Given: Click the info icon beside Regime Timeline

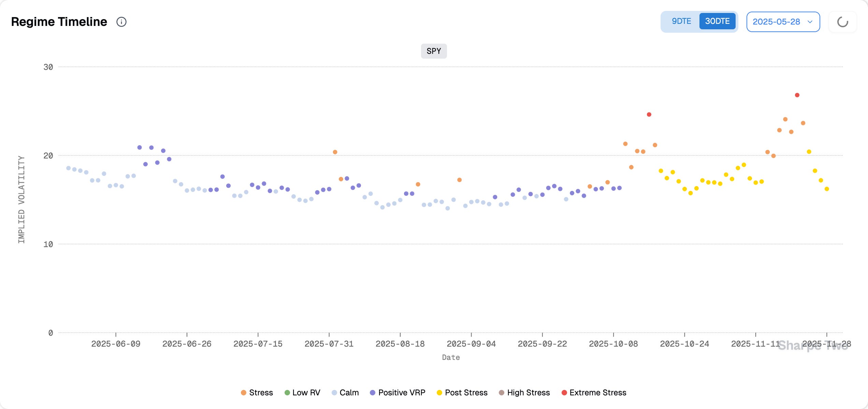Looking at the screenshot, I should tap(121, 22).
